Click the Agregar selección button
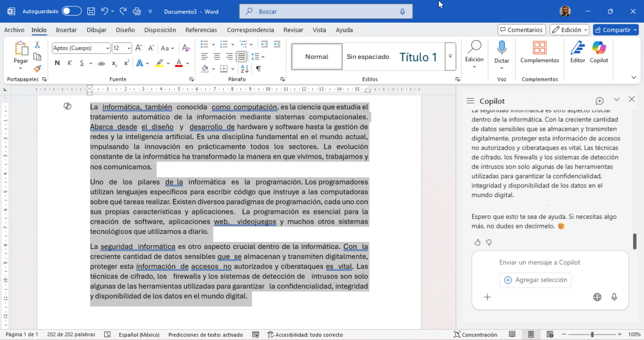 point(535,280)
